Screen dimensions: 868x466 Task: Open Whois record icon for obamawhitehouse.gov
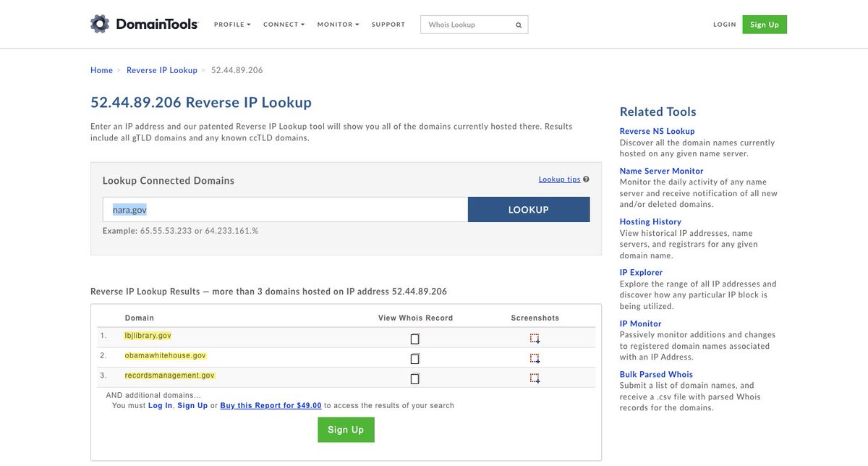(415, 358)
